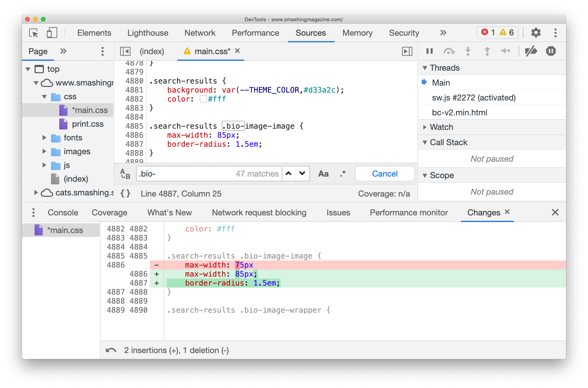The image size is (588, 388).
Task: Open the Security panel
Action: pyautogui.click(x=404, y=33)
